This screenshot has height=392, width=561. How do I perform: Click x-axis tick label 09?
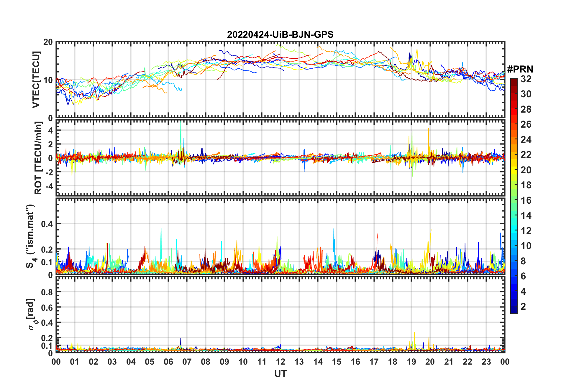(224, 362)
